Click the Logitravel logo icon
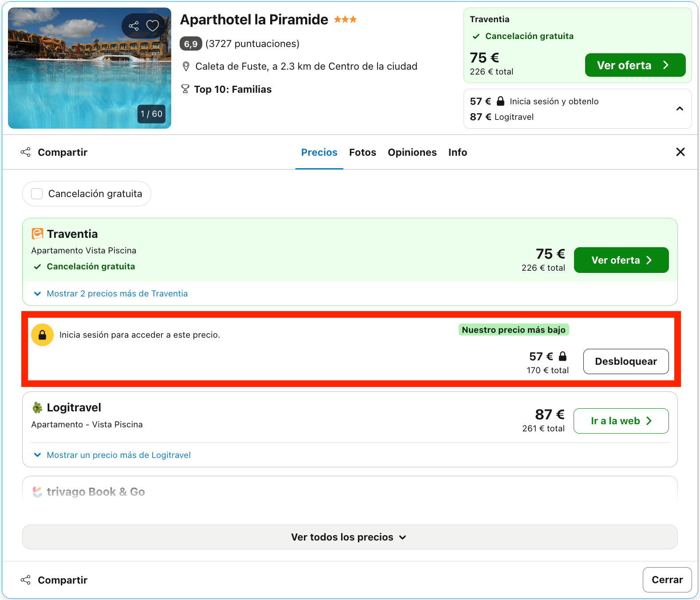700x600 pixels. [x=37, y=407]
